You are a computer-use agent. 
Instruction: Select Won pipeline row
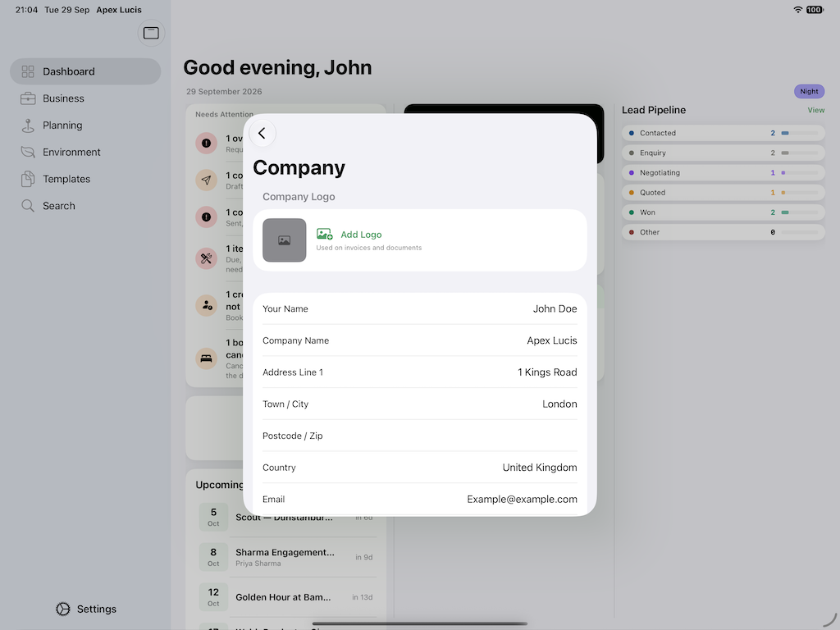(x=724, y=212)
